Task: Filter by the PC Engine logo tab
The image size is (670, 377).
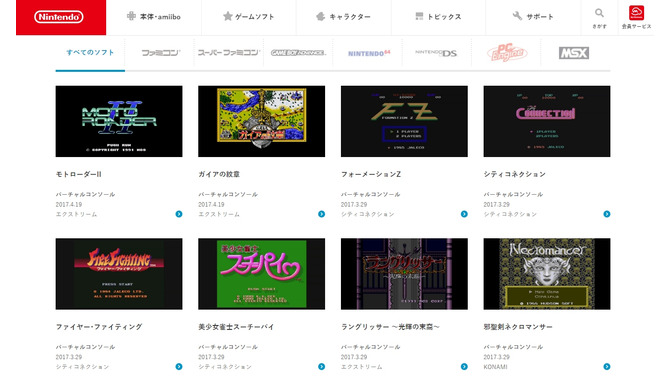Action: pos(507,53)
